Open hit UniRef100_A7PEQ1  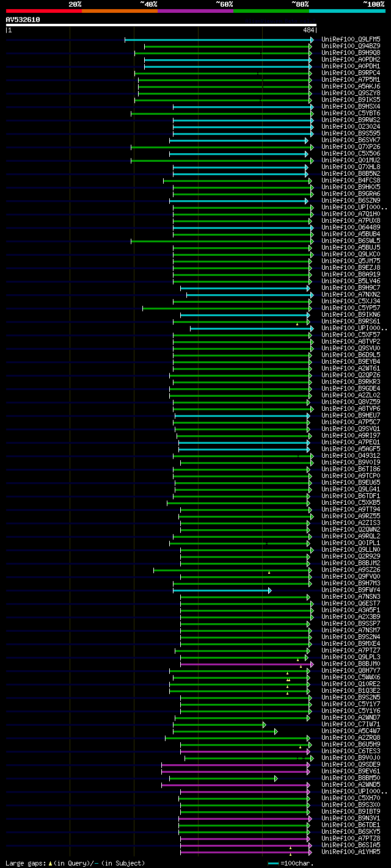tap(351, 443)
